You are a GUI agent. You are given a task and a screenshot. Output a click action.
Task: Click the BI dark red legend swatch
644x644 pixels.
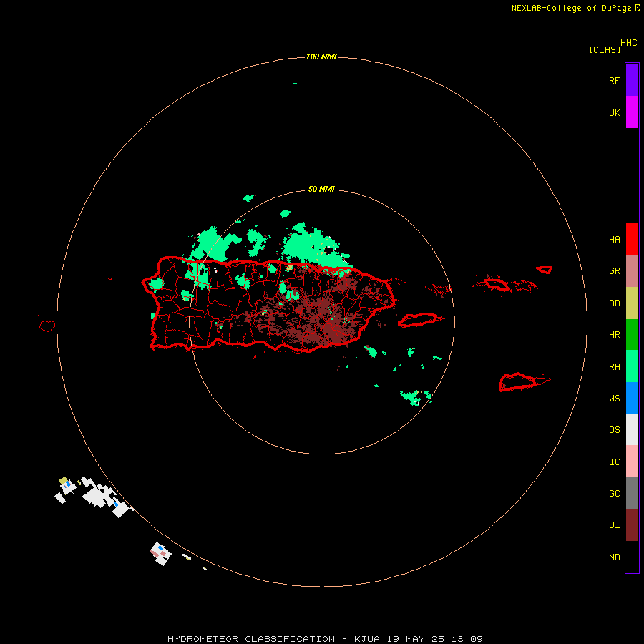click(632, 525)
